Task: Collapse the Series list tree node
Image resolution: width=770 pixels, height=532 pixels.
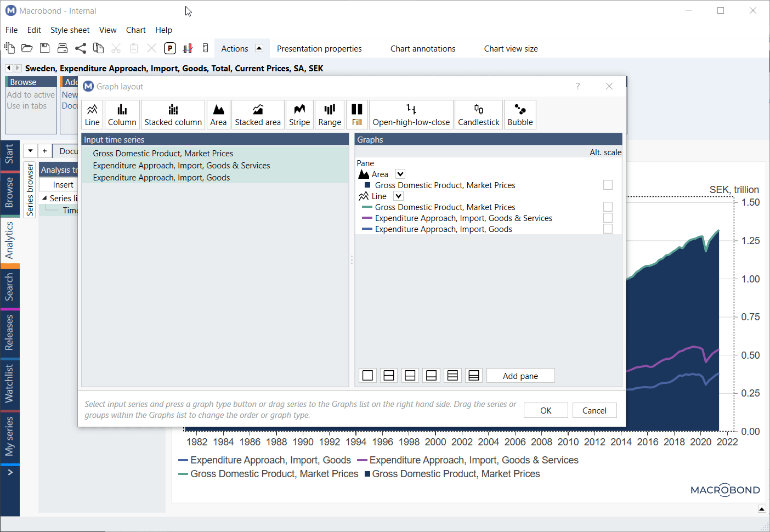Action: (44, 198)
